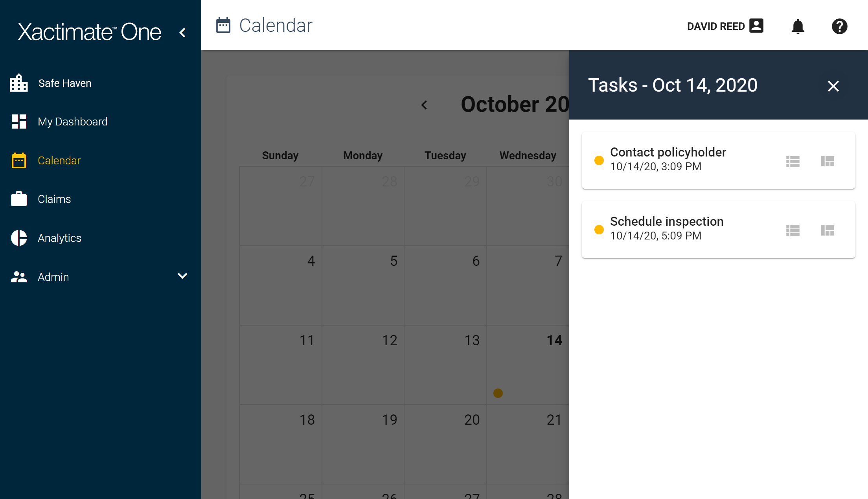Click the back arrow on calendar
The image size is (868, 499).
pos(424,105)
